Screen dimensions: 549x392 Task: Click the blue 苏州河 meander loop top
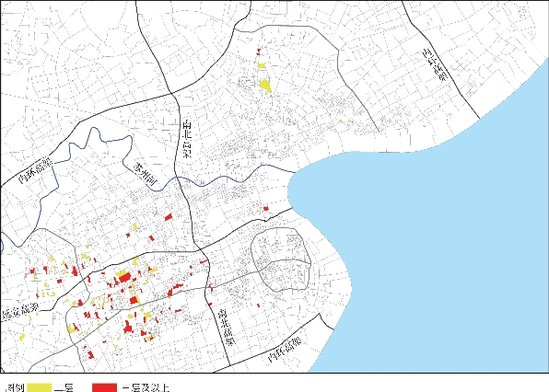(x=94, y=130)
